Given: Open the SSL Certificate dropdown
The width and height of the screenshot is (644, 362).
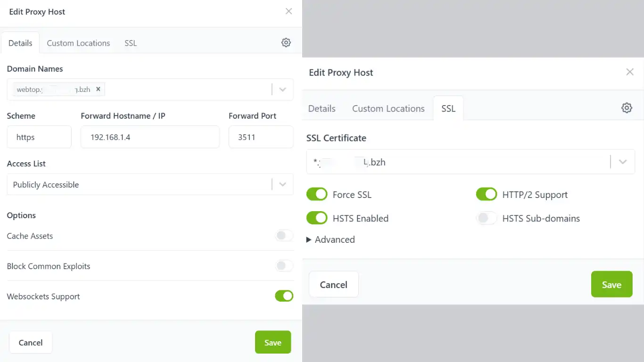Looking at the screenshot, I should (x=623, y=162).
